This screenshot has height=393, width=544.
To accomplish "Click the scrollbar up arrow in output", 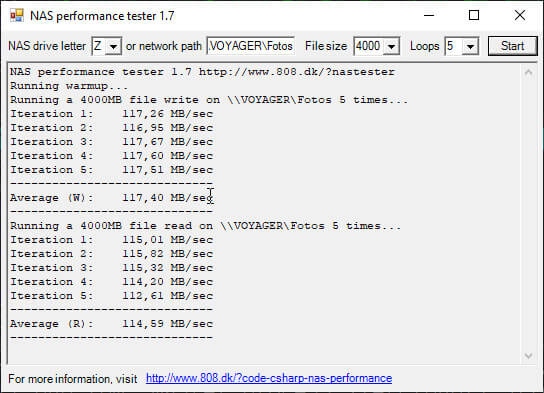I will [x=528, y=72].
